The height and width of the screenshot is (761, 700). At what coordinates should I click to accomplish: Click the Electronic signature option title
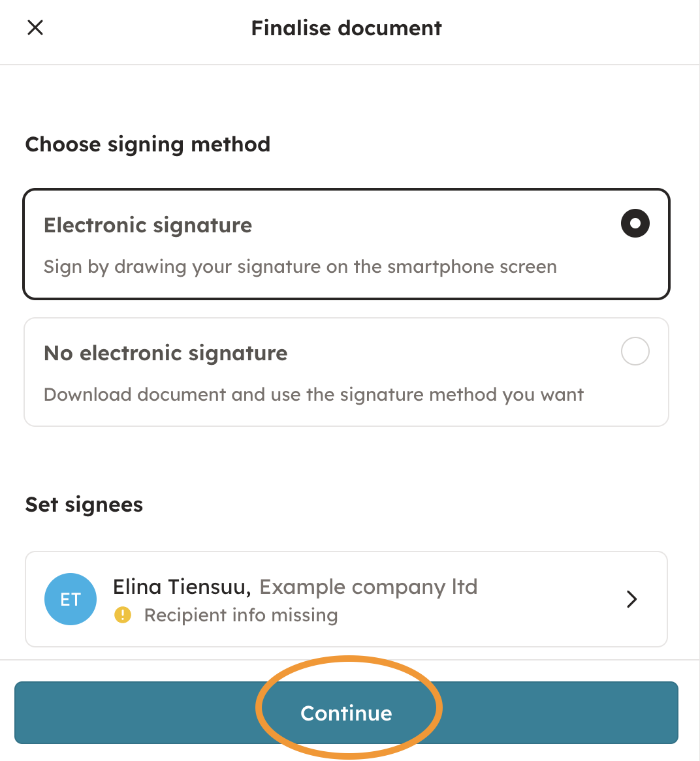pos(148,225)
